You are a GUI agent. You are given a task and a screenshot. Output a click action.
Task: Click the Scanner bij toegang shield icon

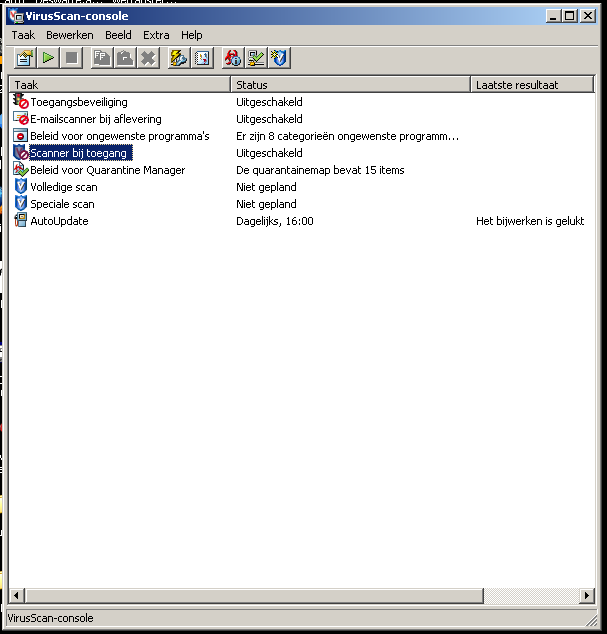point(20,152)
